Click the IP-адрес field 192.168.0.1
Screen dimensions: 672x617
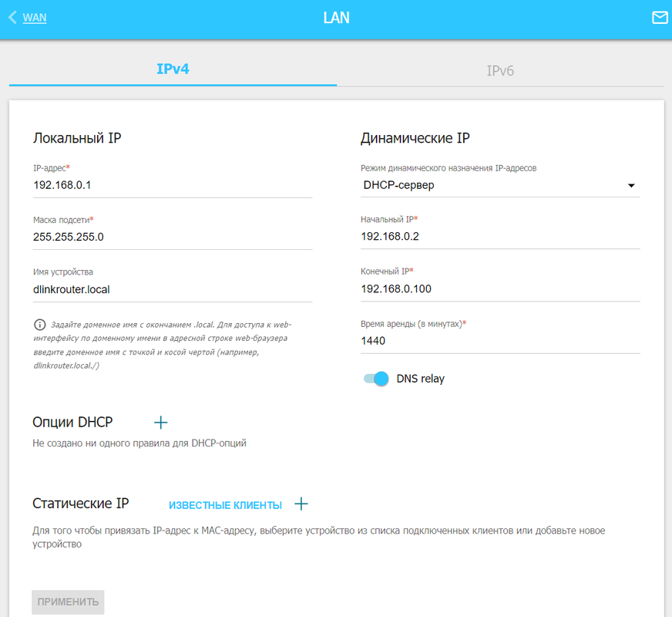click(173, 185)
